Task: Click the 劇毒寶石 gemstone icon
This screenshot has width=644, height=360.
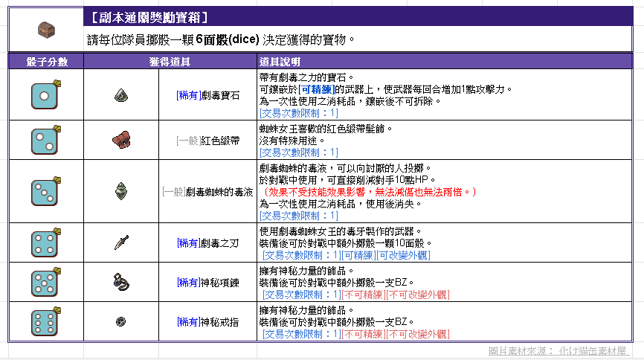Action: (121, 95)
